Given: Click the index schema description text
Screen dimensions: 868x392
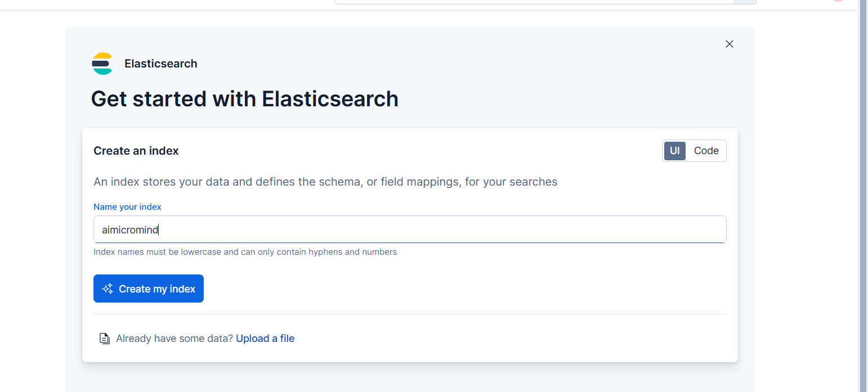Looking at the screenshot, I should coord(325,182).
